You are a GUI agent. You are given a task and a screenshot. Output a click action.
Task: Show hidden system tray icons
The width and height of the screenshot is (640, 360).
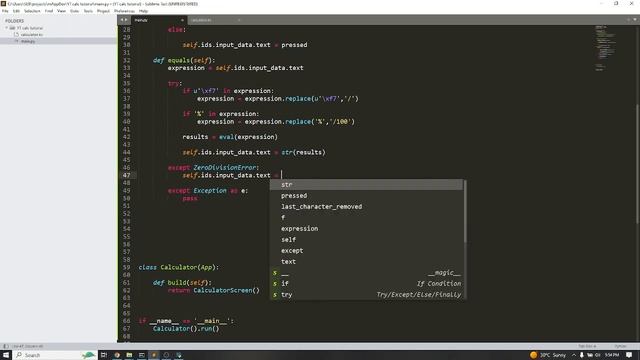tap(573, 355)
